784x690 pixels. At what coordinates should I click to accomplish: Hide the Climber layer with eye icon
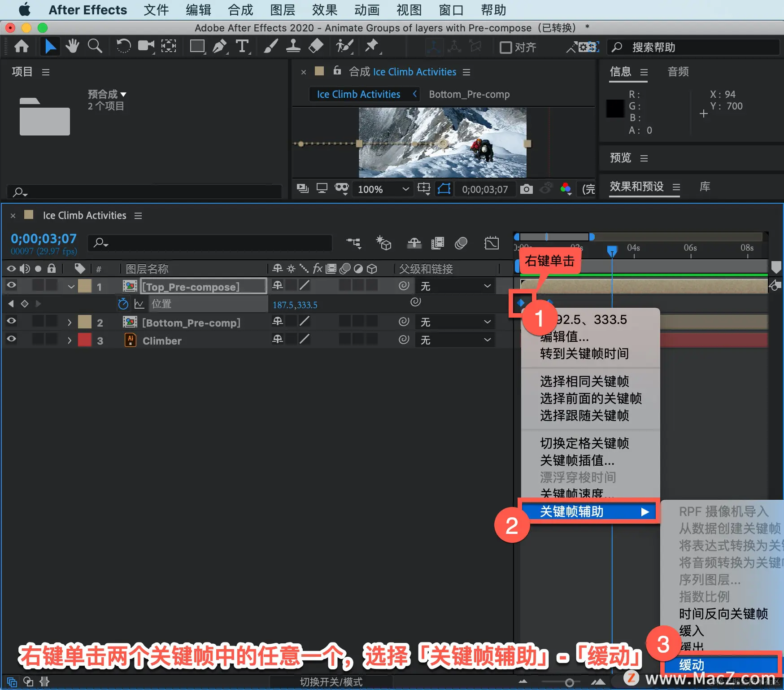(11, 339)
